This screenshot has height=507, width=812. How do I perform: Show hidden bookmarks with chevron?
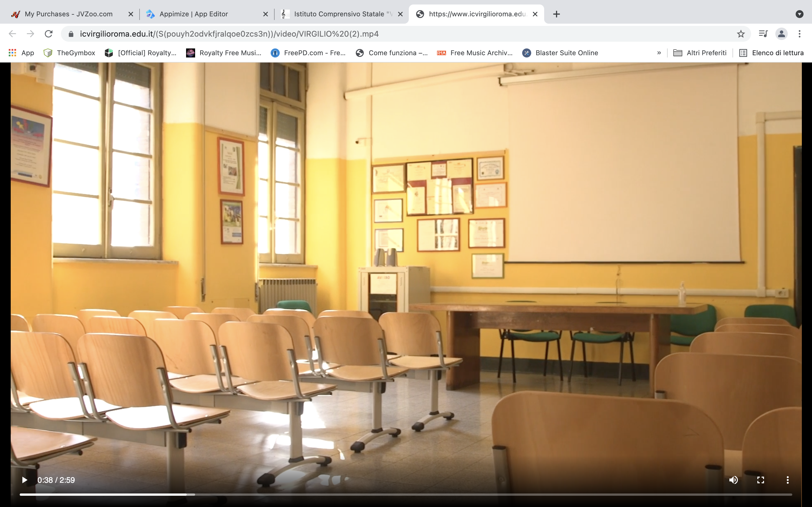tap(659, 53)
